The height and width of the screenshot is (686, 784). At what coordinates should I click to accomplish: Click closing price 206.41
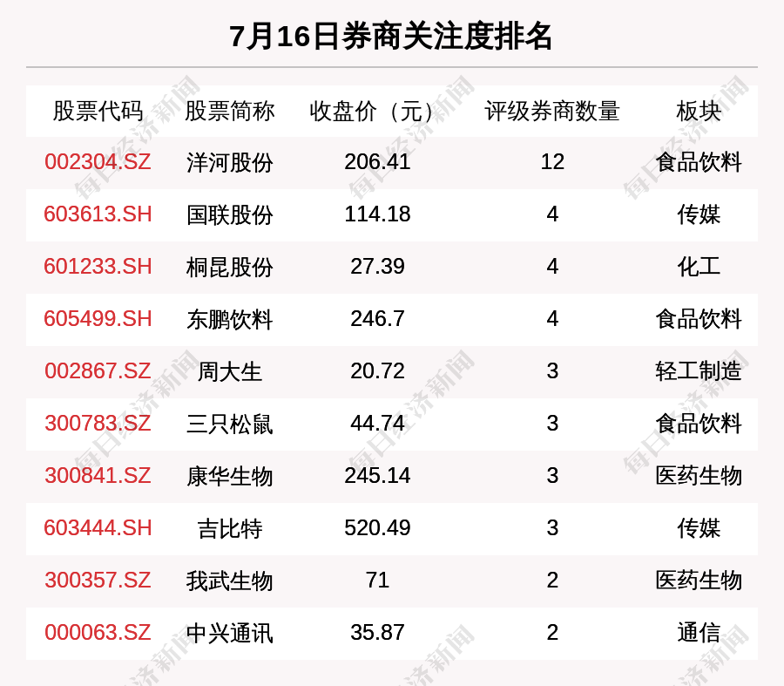click(x=377, y=162)
